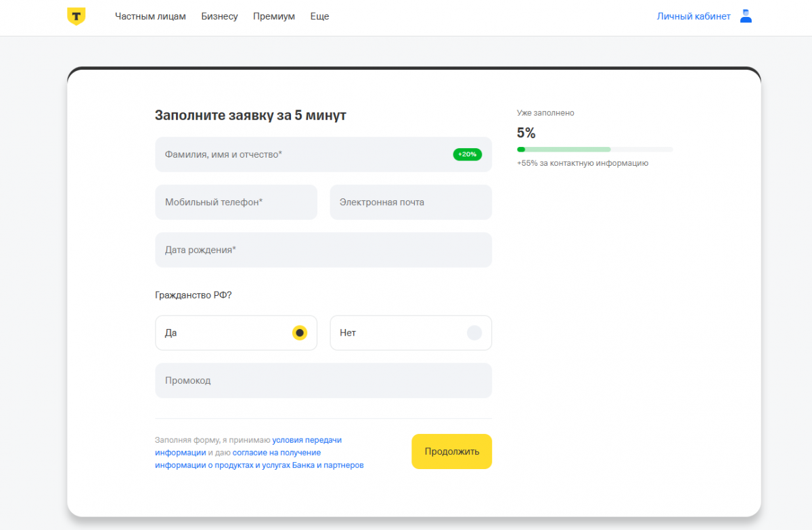Go to the "Бизнесу" menu section
812x530 pixels.
[x=219, y=16]
